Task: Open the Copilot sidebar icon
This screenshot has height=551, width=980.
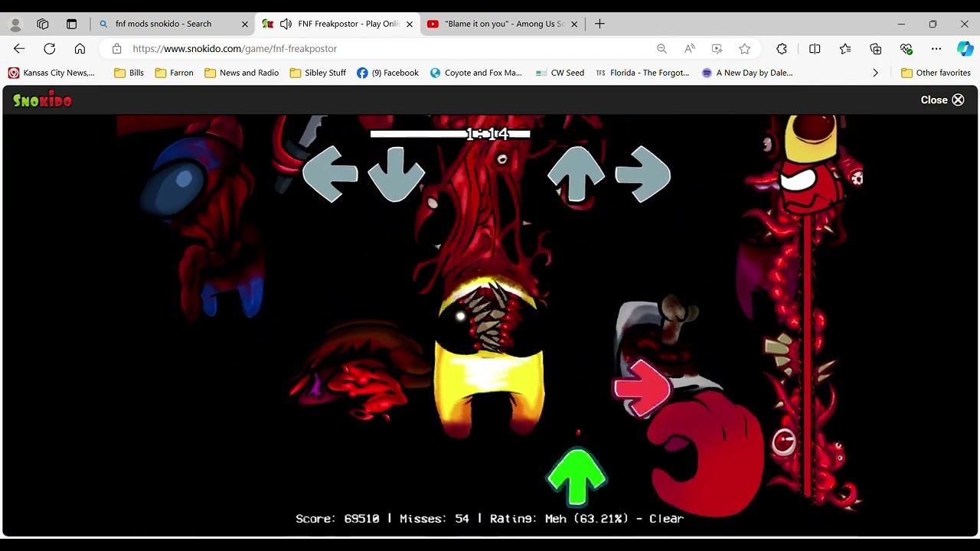Action: point(965,48)
